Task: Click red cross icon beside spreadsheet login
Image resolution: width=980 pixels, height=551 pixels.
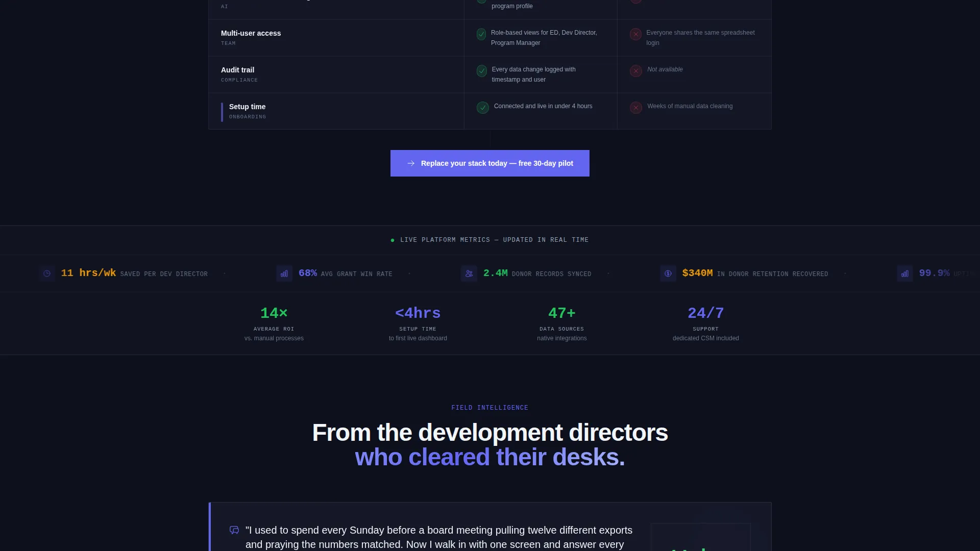Action: pyautogui.click(x=635, y=34)
